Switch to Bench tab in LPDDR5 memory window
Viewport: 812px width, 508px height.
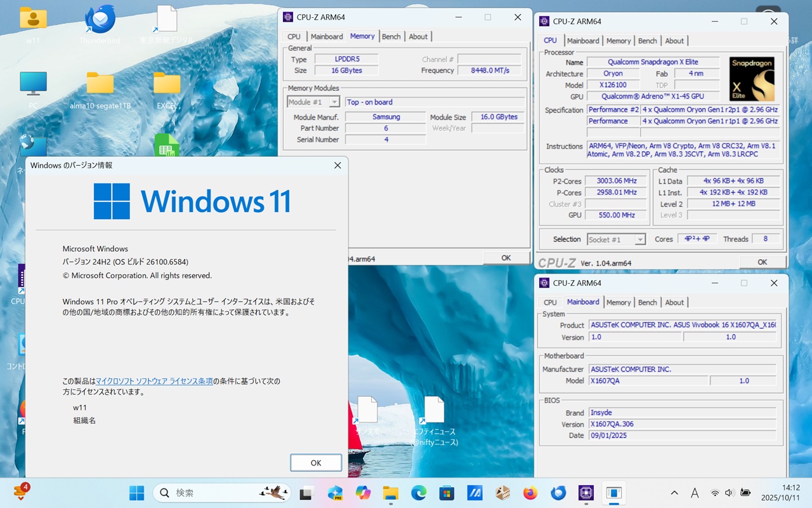pyautogui.click(x=391, y=37)
